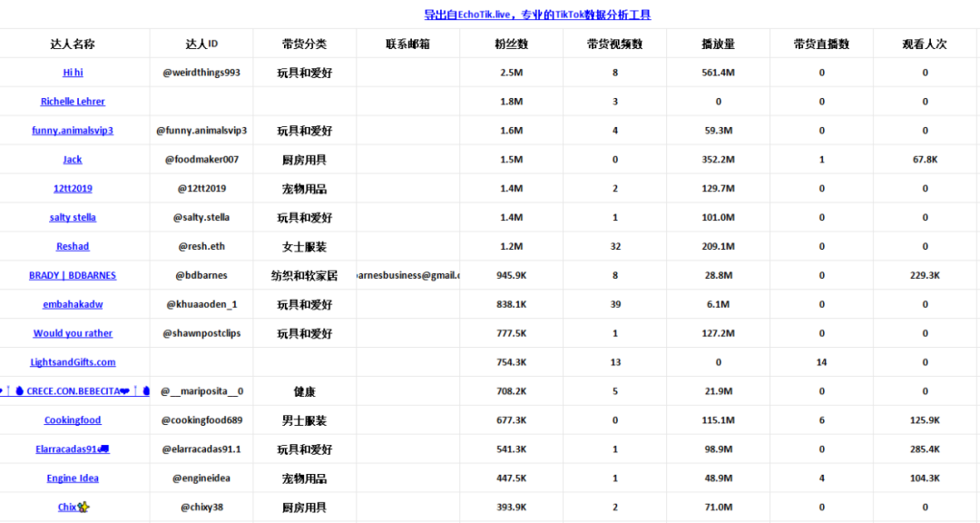
Task: Select the @salty.stella ID cell
Action: [x=201, y=217]
